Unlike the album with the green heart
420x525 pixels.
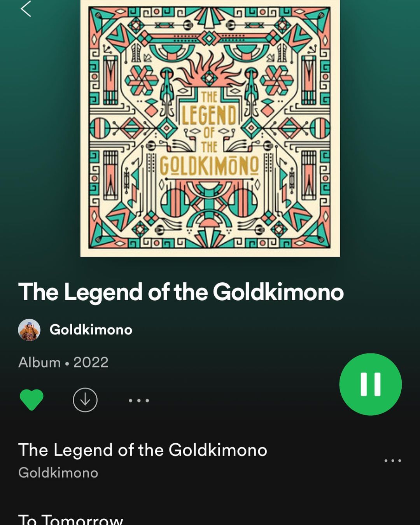click(31, 400)
